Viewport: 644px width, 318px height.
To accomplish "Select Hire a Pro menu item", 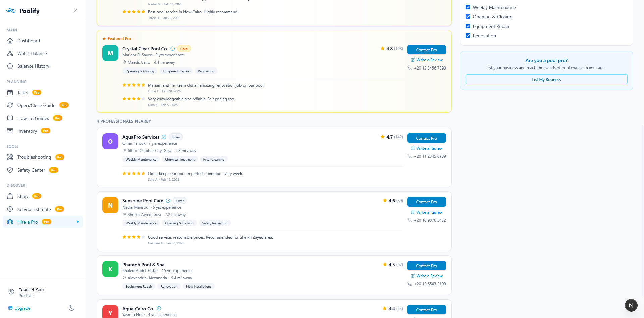I will coord(43,222).
